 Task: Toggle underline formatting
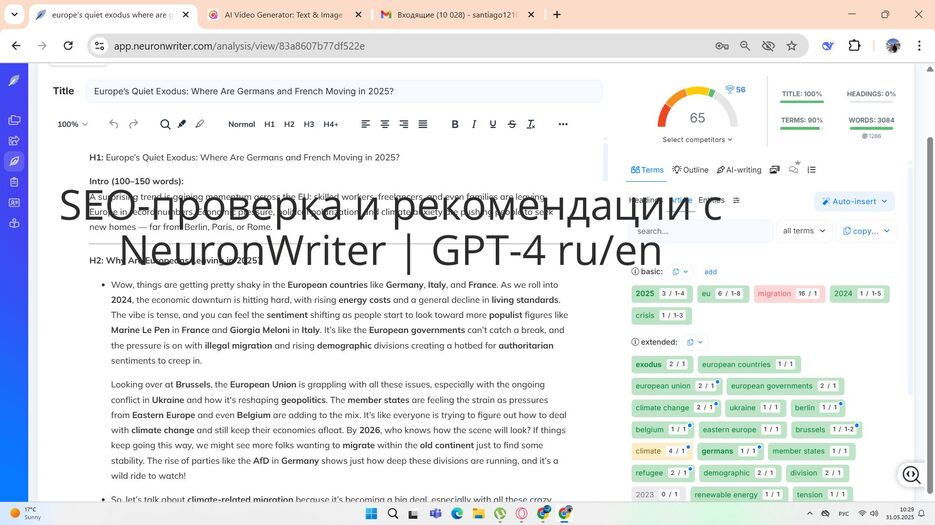tap(493, 124)
